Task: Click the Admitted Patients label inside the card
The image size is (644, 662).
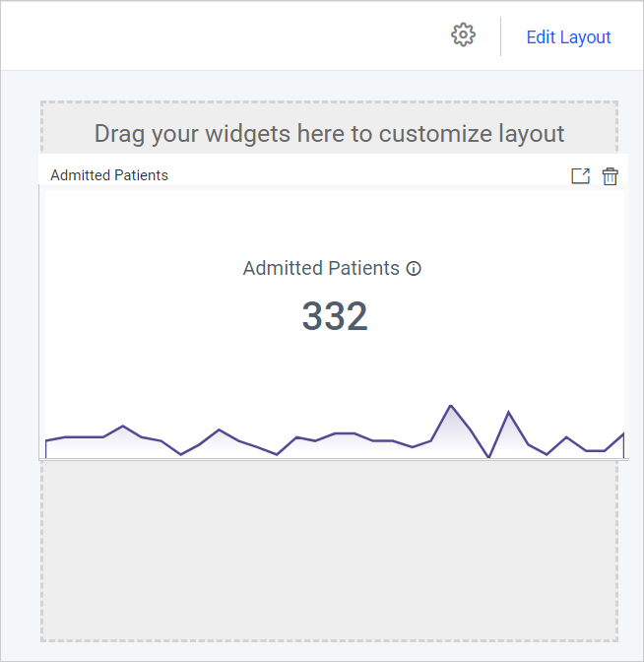Action: (x=321, y=268)
